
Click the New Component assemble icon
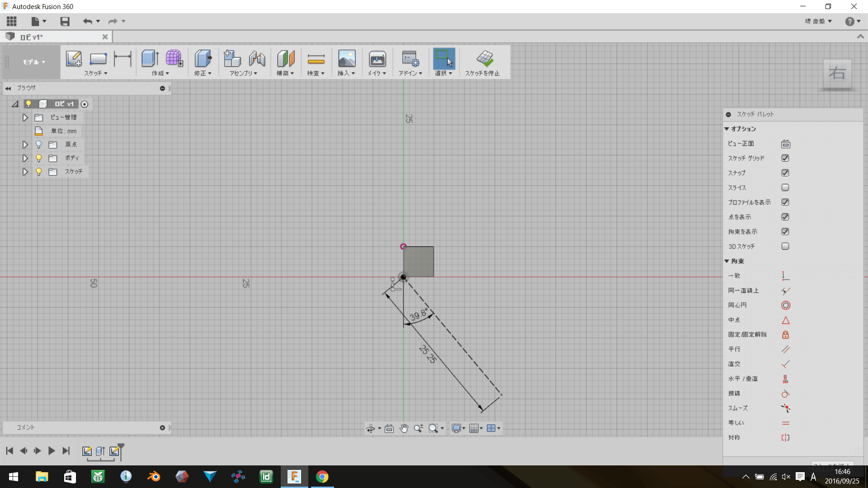pos(232,59)
